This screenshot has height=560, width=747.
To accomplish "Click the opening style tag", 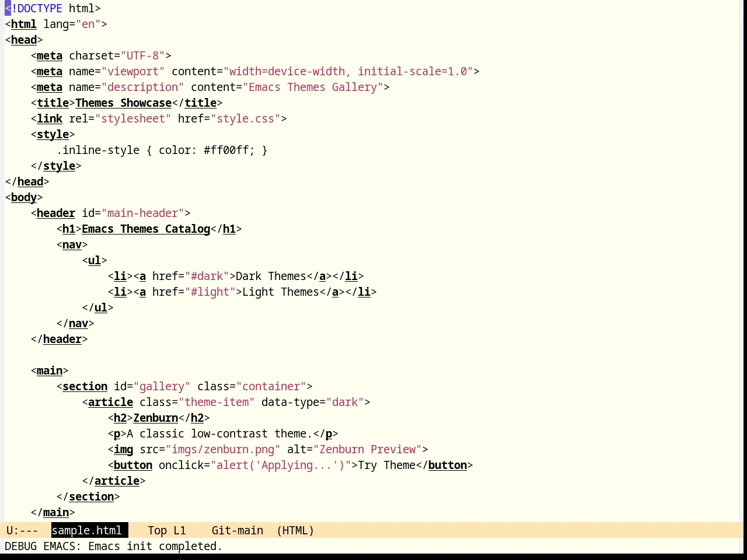I will click(53, 134).
